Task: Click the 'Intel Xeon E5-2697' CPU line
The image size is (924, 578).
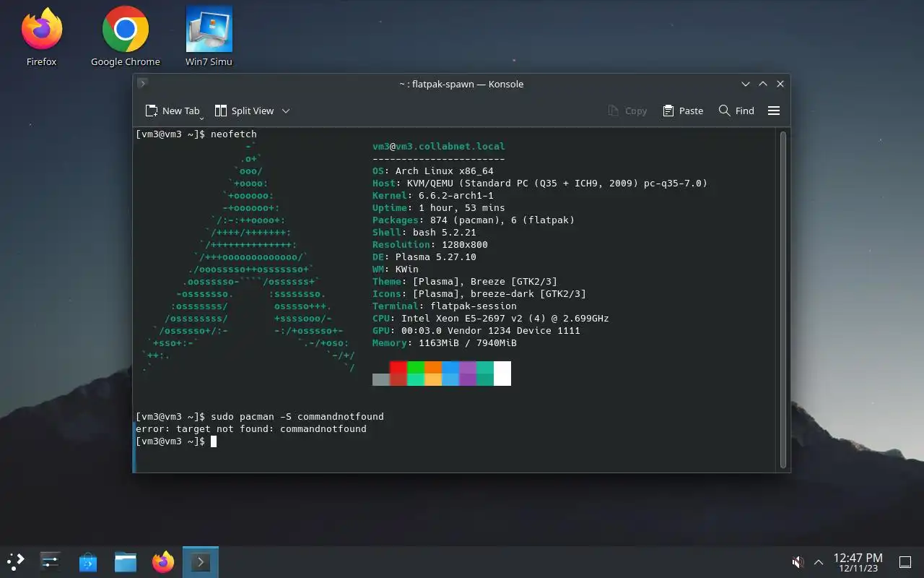Action: [x=491, y=318]
